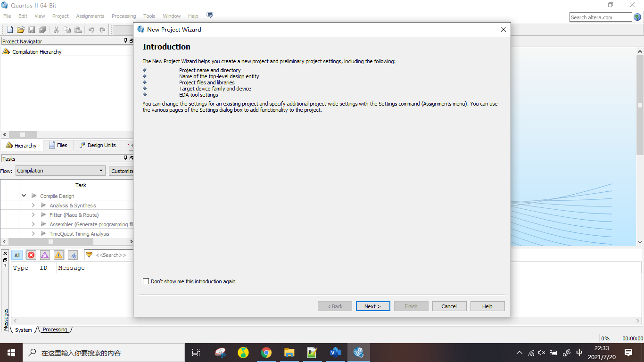Click Project Navigator horizontal scrollbar thumb

(22, 134)
